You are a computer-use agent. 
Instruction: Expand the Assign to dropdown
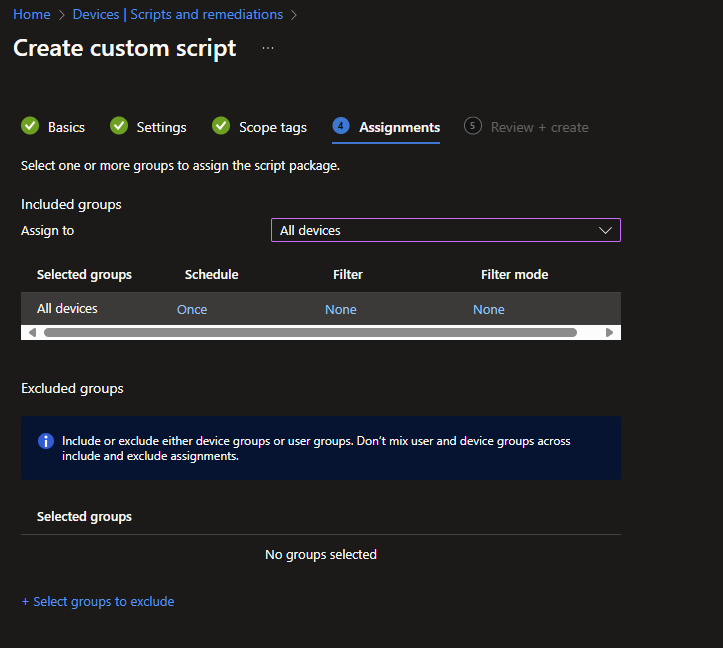point(445,230)
